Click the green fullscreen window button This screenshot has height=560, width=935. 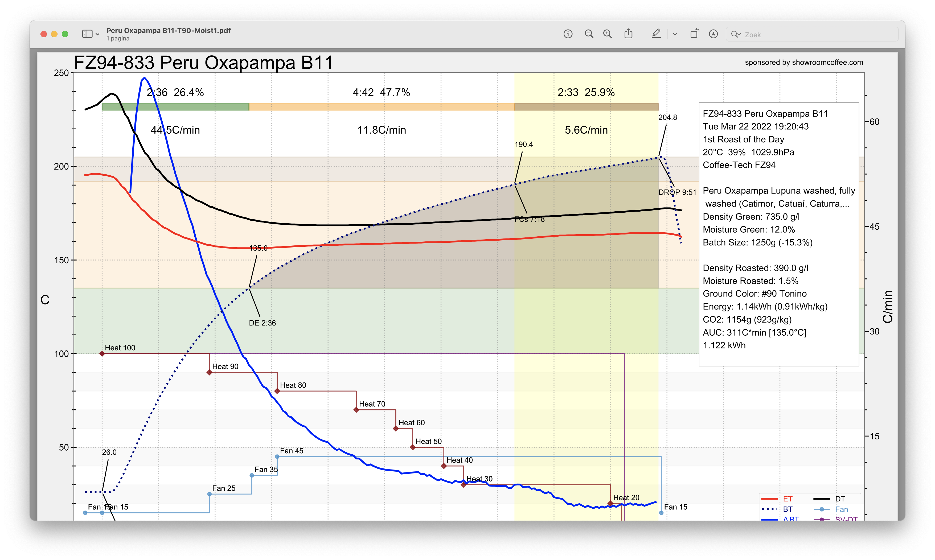tap(65, 34)
